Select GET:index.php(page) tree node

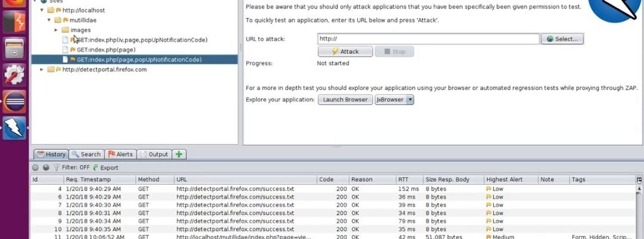106,50
